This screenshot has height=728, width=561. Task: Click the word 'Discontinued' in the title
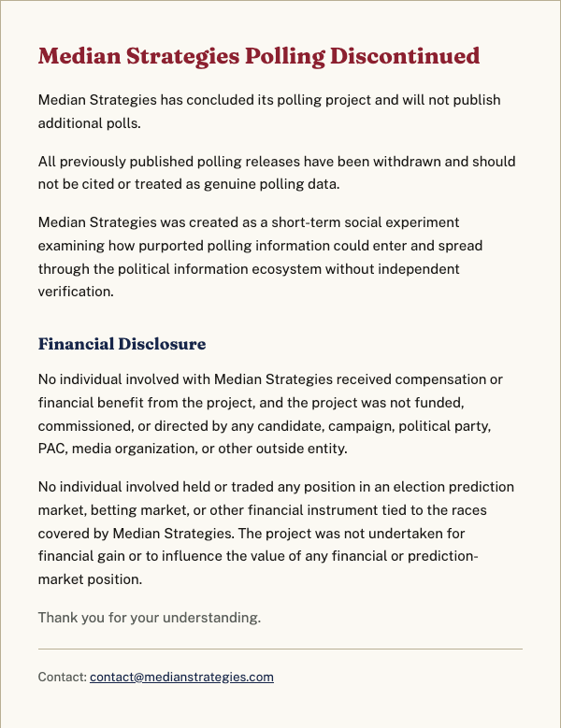click(x=405, y=56)
